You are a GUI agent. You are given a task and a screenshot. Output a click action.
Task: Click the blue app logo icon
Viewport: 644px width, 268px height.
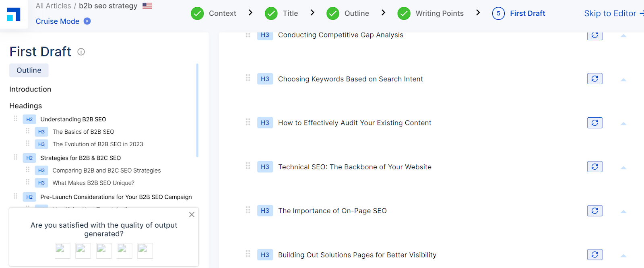coord(14,14)
